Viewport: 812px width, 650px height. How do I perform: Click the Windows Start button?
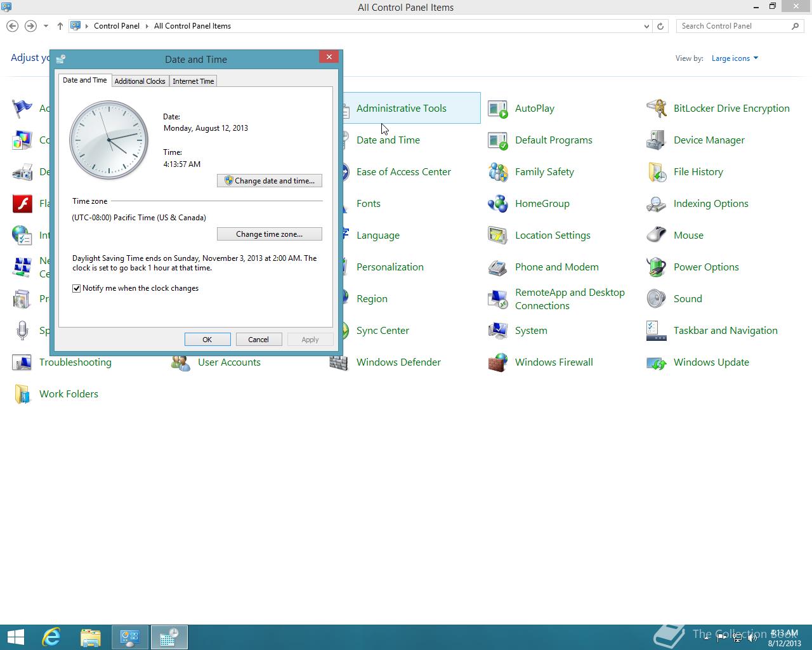tap(15, 637)
